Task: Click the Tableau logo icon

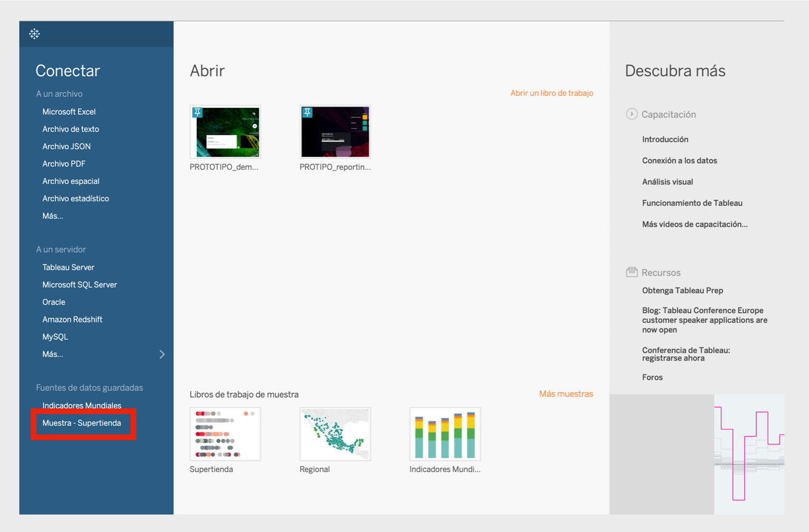Action: click(x=34, y=34)
